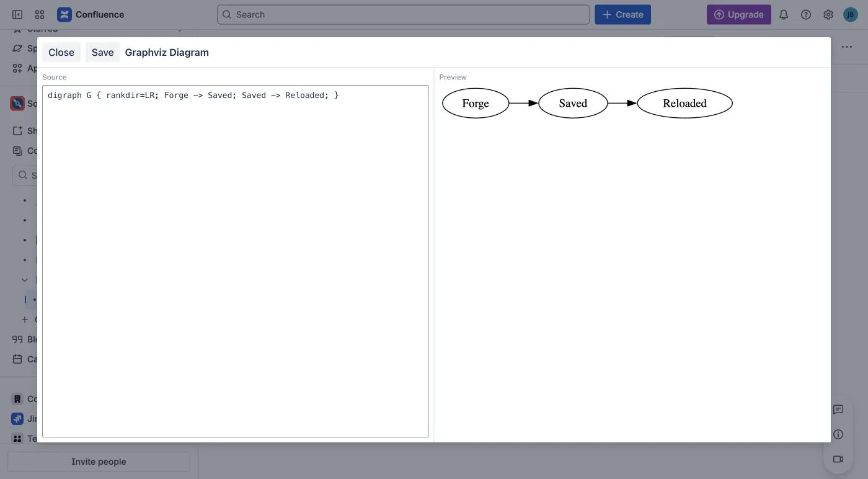Open the JB profile avatar

(x=851, y=14)
